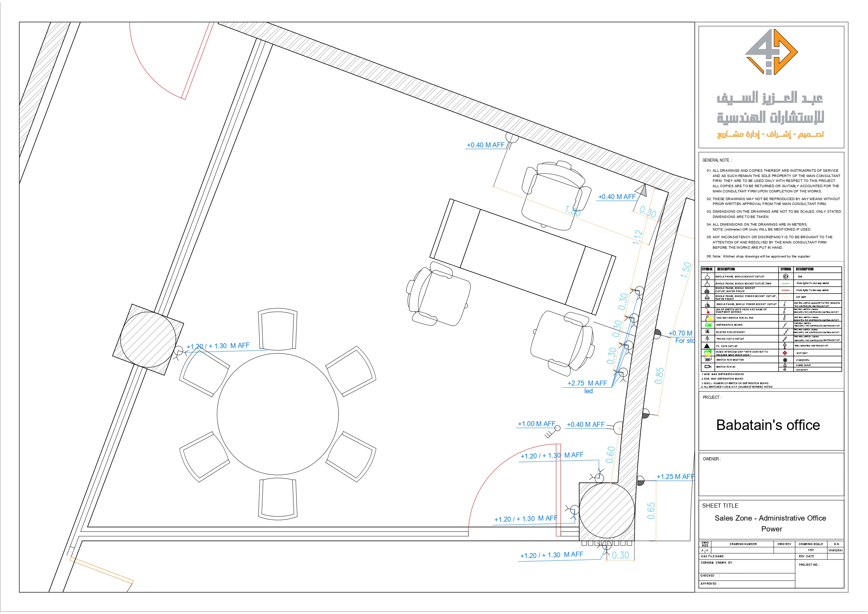The image size is (868, 614).
Task: Select the +2.75 M AFF led annotation
Action: 586,383
